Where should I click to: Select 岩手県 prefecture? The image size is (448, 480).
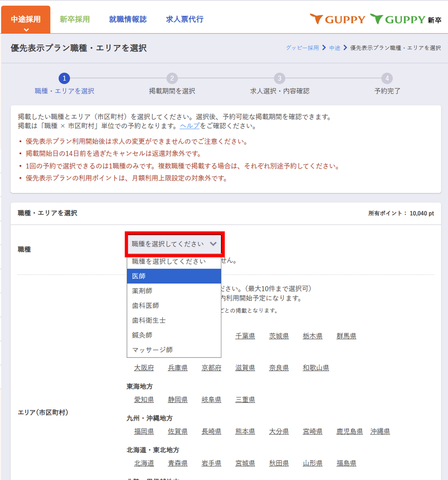click(211, 463)
